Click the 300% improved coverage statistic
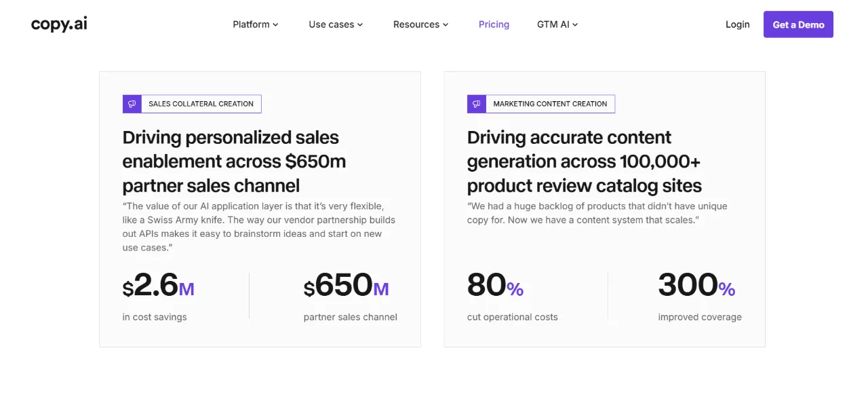868x397 pixels. click(x=700, y=296)
